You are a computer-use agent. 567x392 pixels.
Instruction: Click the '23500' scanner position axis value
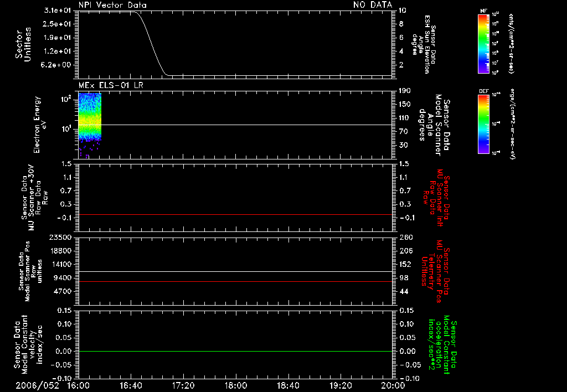click(x=60, y=238)
